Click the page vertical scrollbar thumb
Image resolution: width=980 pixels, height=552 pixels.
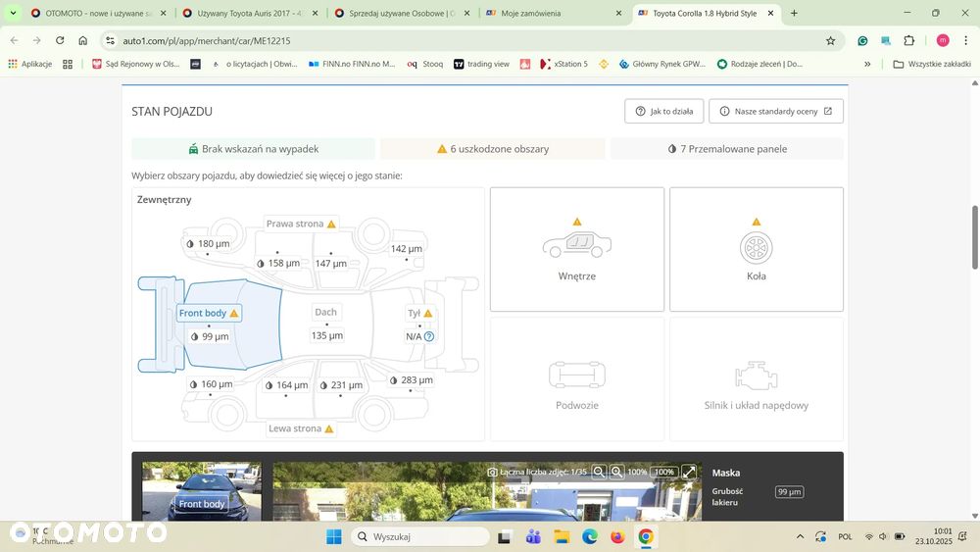pos(975,237)
